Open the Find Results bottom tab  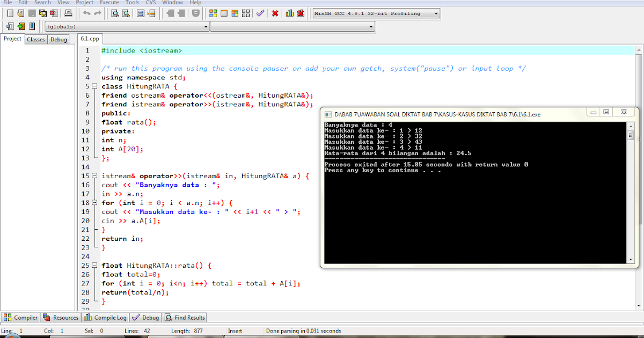tap(185, 318)
